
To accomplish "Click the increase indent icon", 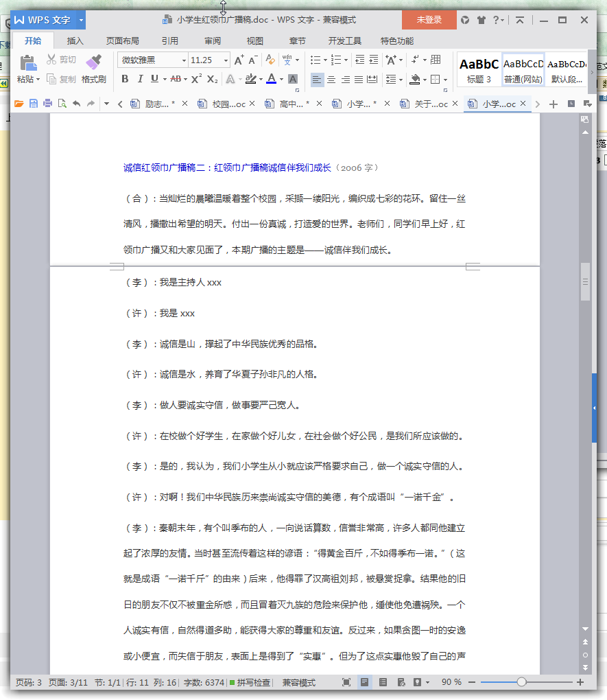I will (x=374, y=60).
